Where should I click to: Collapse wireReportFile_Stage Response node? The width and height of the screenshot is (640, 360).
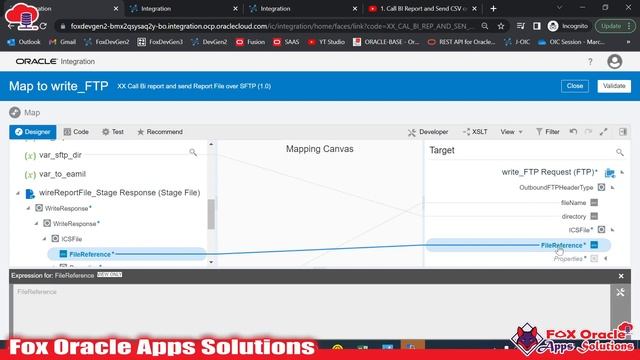tap(18, 193)
